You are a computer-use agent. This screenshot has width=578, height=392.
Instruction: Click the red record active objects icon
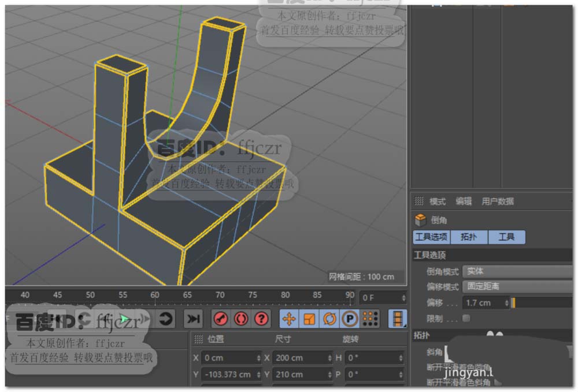point(220,319)
